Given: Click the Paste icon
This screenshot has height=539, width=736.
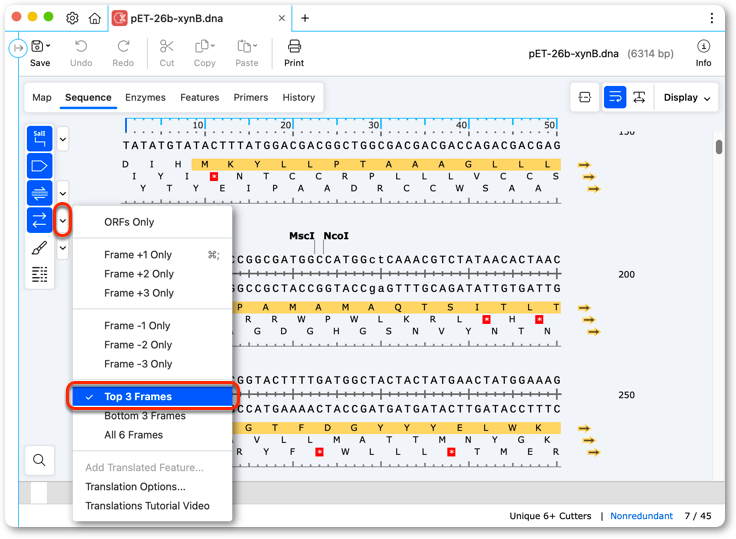Looking at the screenshot, I should (x=244, y=46).
